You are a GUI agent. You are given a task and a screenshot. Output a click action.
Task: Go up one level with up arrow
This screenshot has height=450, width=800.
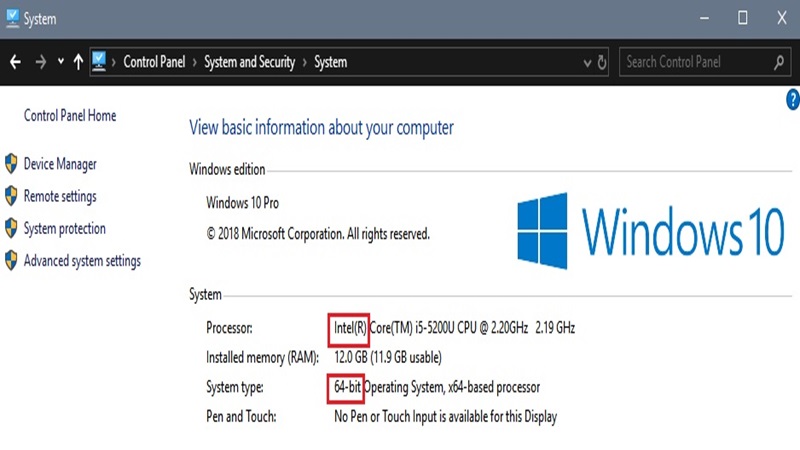(x=78, y=62)
